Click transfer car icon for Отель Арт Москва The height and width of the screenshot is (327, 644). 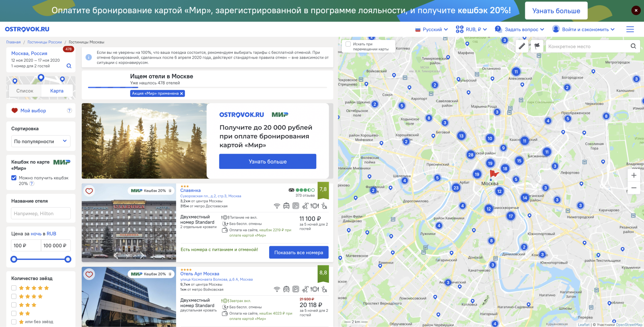[x=286, y=289]
